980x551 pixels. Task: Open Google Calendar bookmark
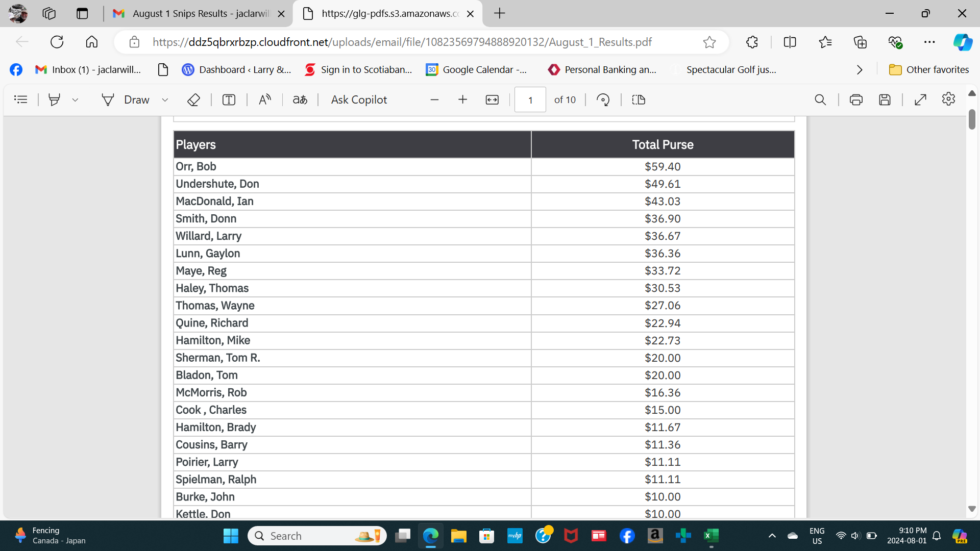coord(477,70)
